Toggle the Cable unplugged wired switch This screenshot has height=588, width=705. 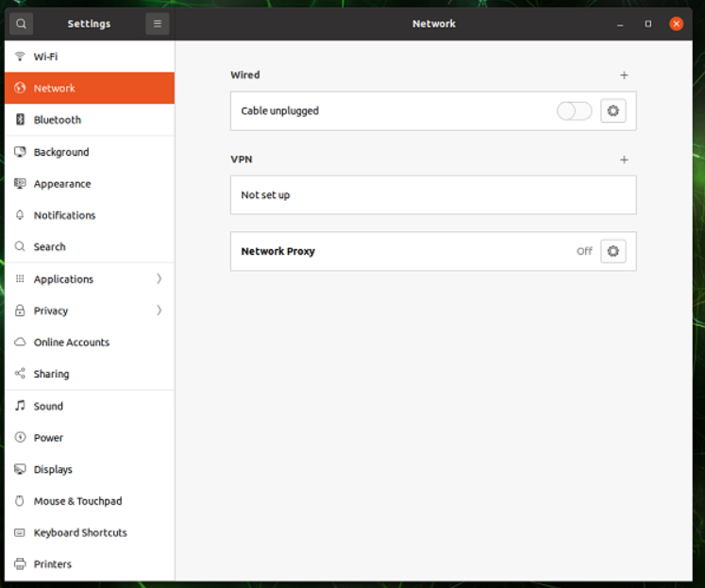pos(574,110)
